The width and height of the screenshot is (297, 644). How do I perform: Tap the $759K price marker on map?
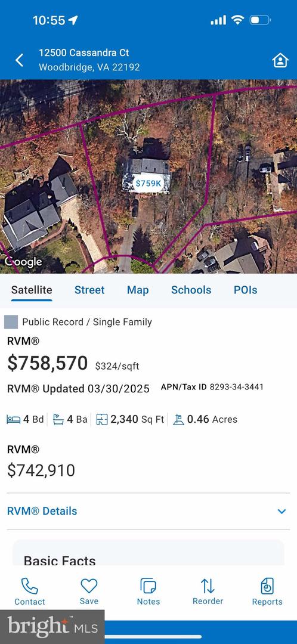click(148, 183)
